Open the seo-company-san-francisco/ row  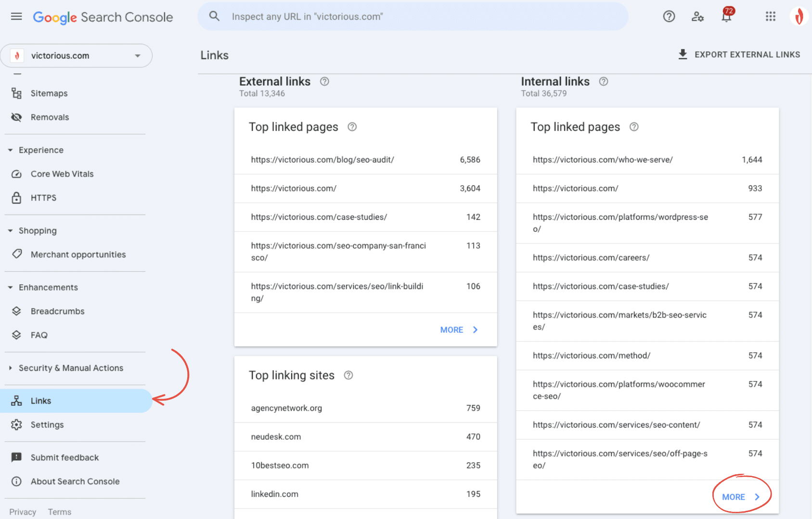(365, 252)
